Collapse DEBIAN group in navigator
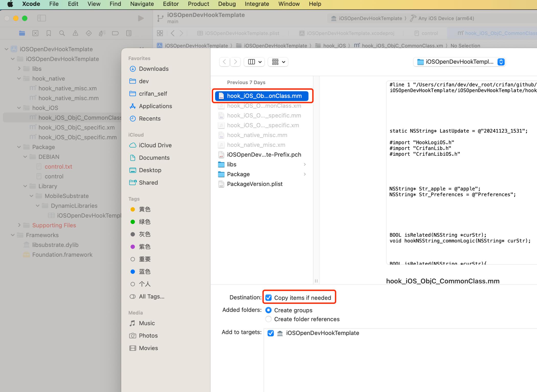 click(x=25, y=157)
